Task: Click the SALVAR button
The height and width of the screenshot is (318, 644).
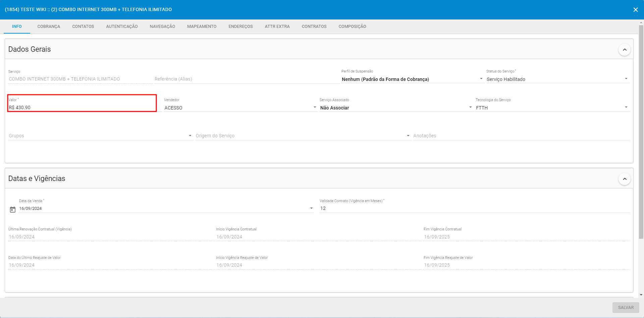Action: 626,308
